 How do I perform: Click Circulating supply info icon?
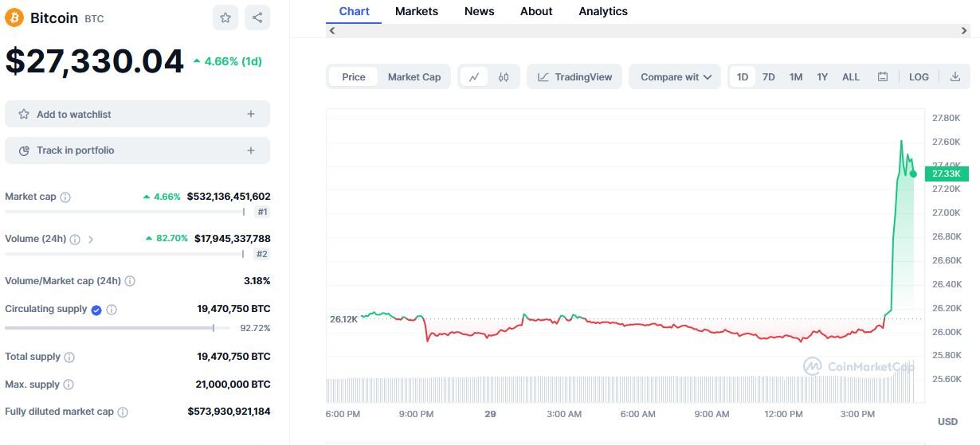(x=112, y=310)
